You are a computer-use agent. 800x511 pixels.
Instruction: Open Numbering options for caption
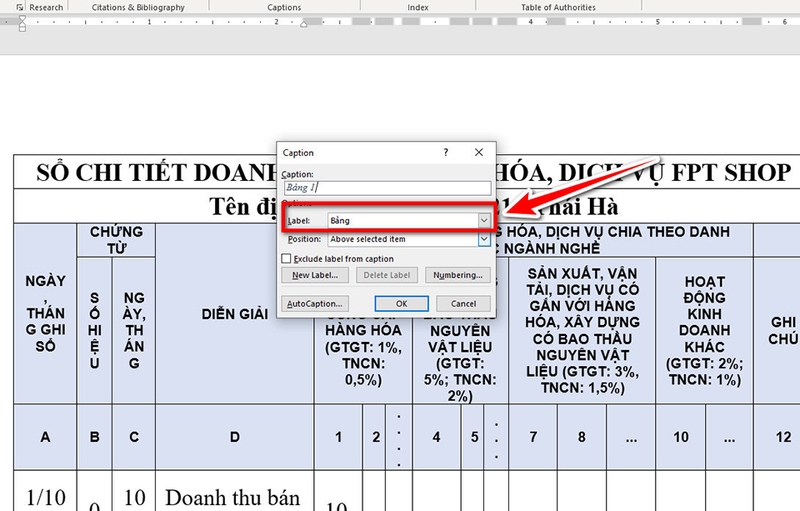pos(458,275)
